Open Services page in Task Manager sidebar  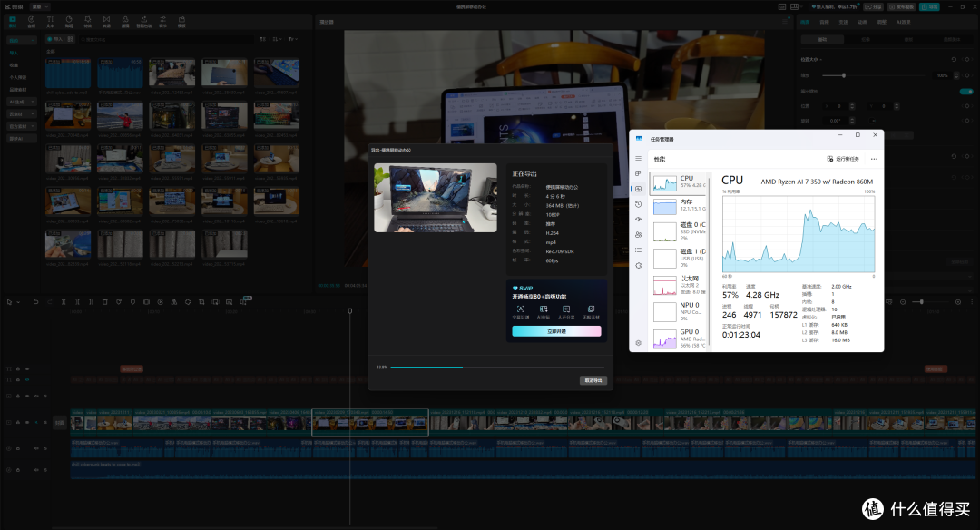(638, 266)
